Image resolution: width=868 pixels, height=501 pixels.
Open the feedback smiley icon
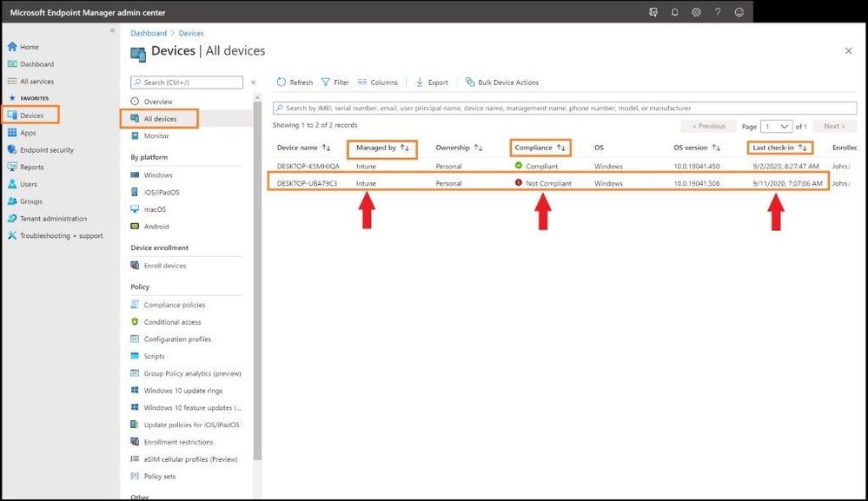click(739, 12)
